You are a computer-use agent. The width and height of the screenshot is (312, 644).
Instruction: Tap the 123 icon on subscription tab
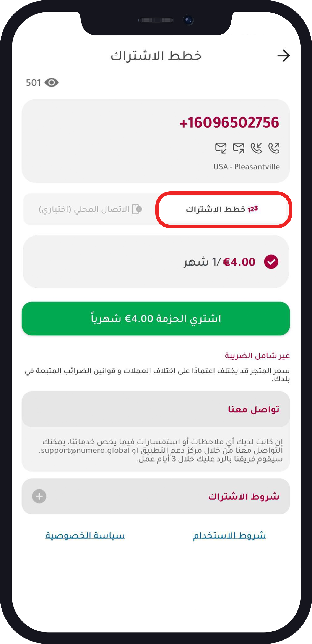tap(253, 209)
